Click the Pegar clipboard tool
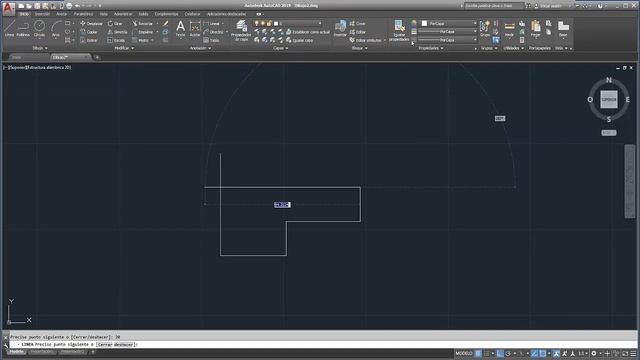The height and width of the screenshot is (360, 640). pyautogui.click(x=536, y=29)
